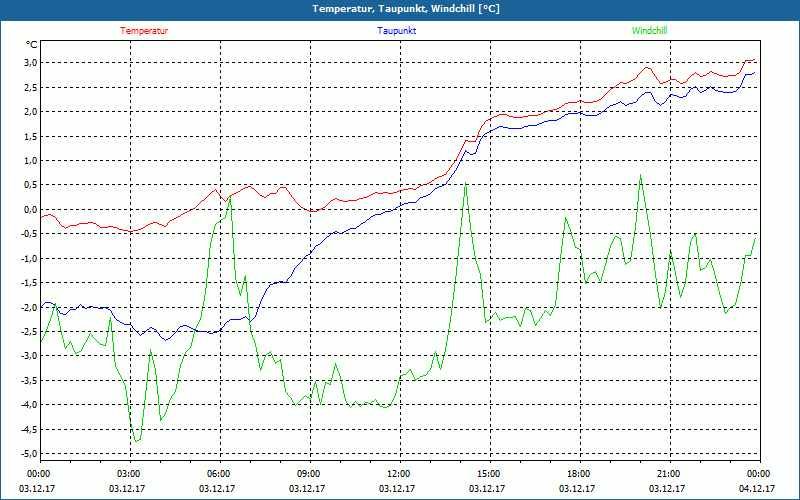Select the -3,0 y-axis value

(x=30, y=356)
